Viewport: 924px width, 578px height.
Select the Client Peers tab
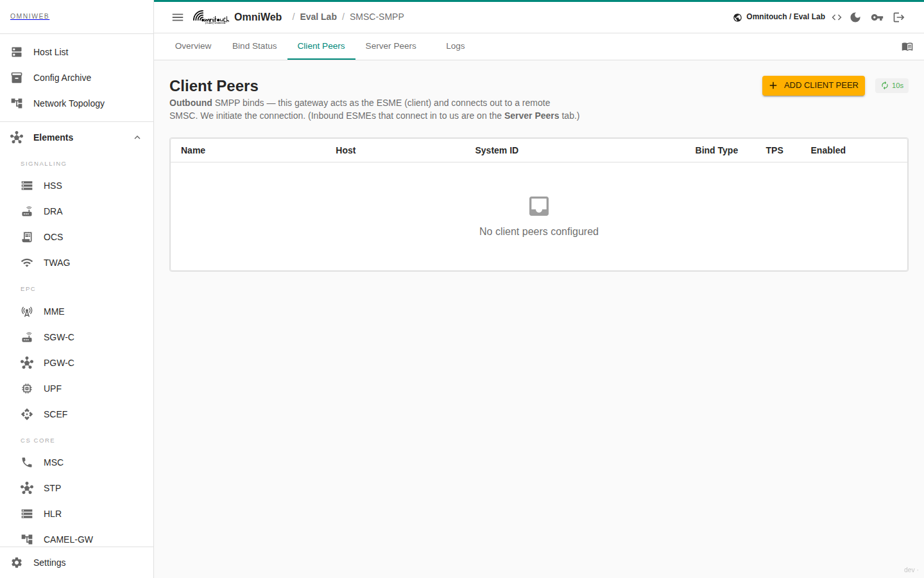[321, 46]
